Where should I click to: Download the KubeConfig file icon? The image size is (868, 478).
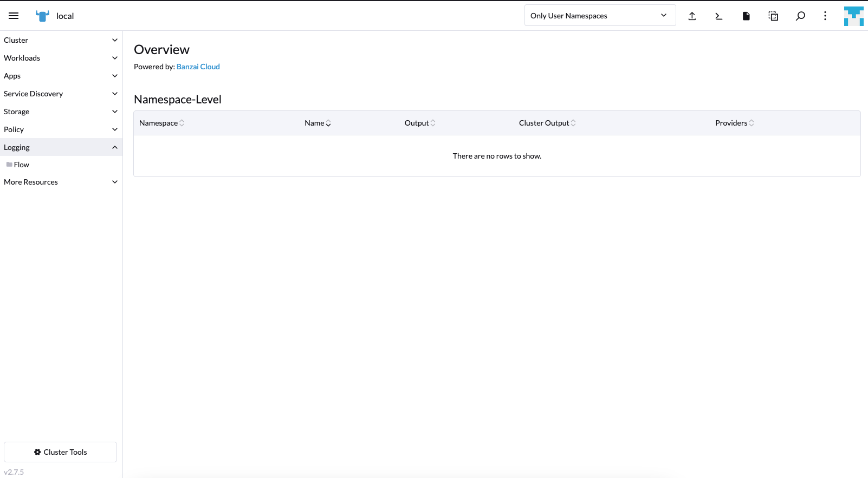[x=746, y=16]
